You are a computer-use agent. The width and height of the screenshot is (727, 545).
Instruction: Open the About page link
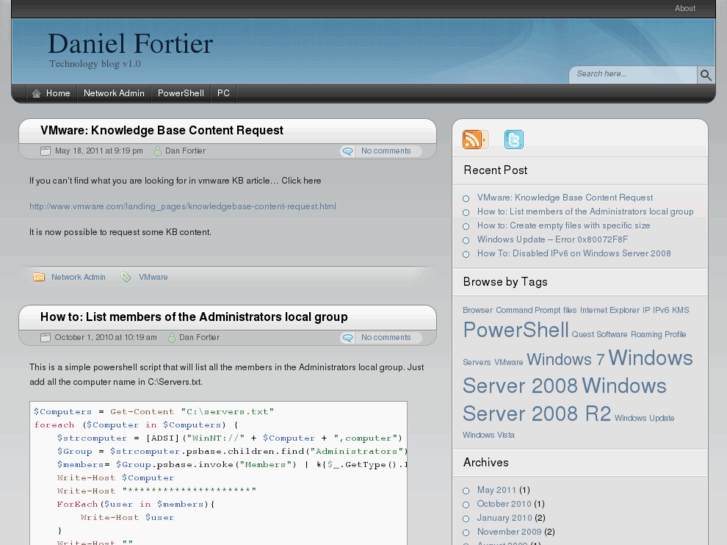point(685,8)
